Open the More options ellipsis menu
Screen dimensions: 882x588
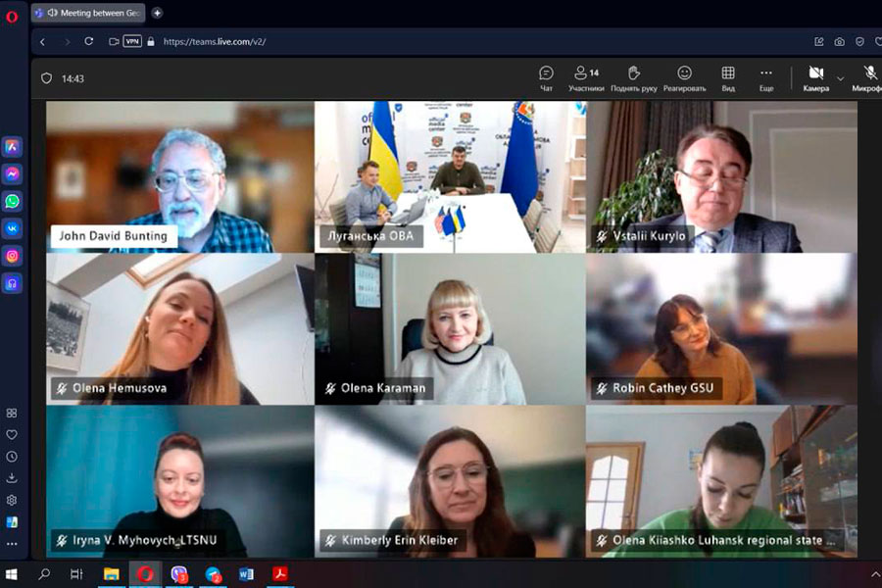tap(766, 78)
